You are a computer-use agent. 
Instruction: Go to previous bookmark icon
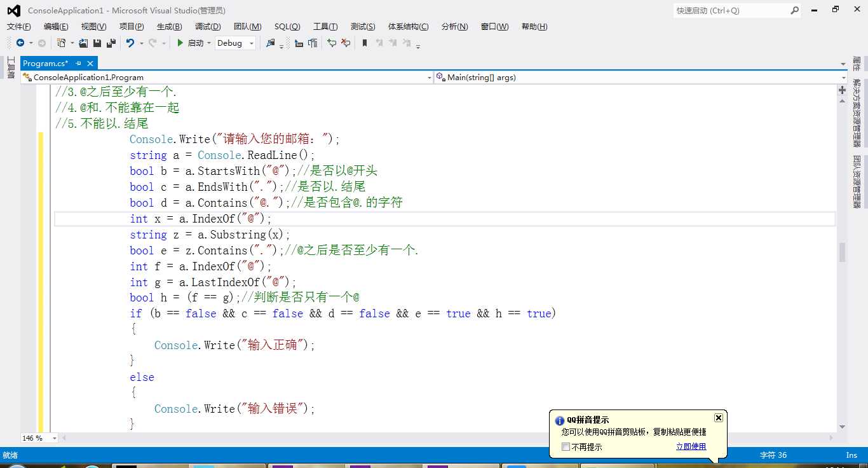pyautogui.click(x=379, y=43)
